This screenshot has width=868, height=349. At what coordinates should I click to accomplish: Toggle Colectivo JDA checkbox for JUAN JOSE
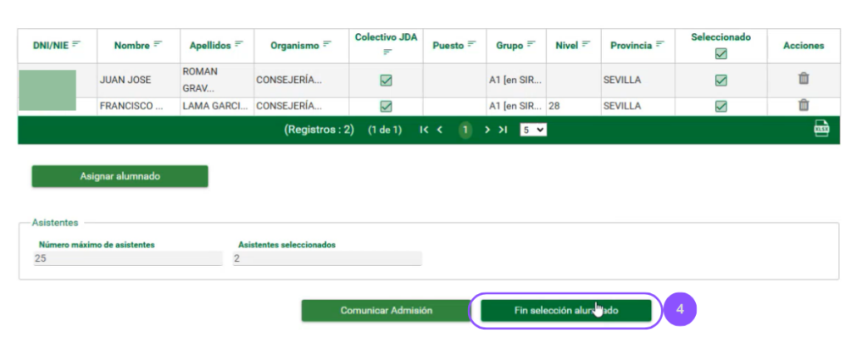pos(386,80)
